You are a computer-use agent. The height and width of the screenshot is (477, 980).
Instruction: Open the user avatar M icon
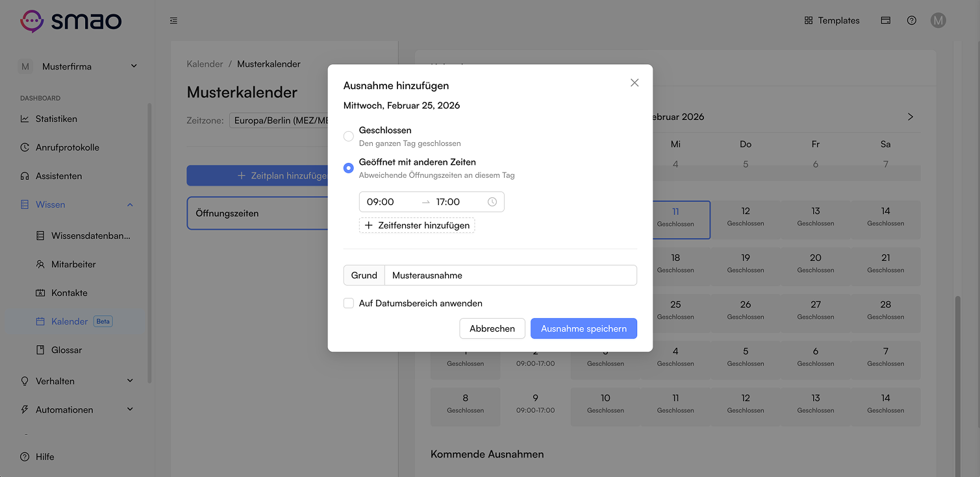(x=938, y=20)
